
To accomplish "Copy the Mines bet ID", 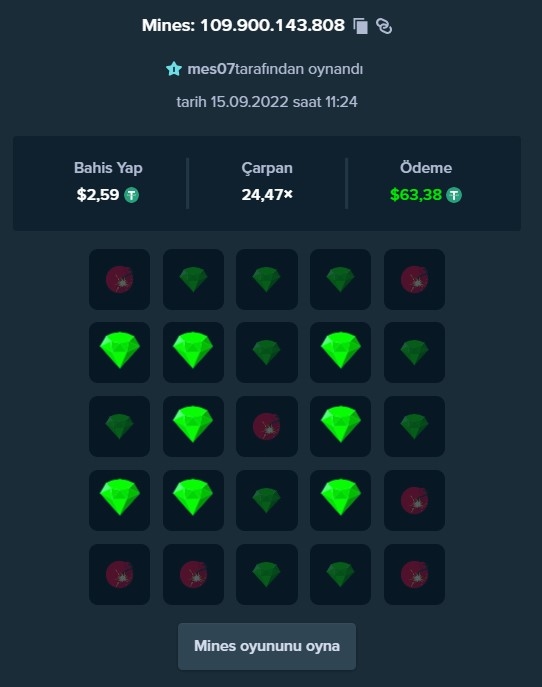I will tap(361, 26).
